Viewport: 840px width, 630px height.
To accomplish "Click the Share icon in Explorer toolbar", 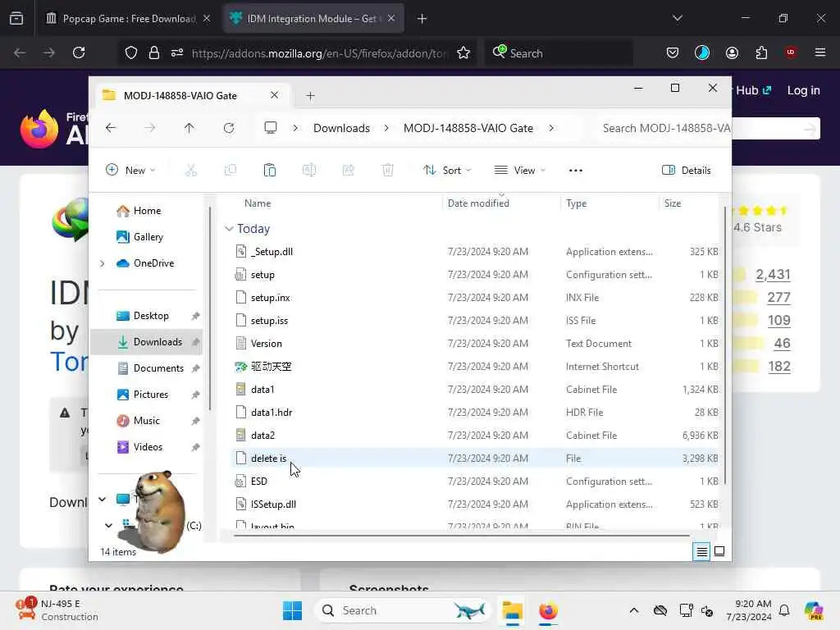I will [348, 171].
